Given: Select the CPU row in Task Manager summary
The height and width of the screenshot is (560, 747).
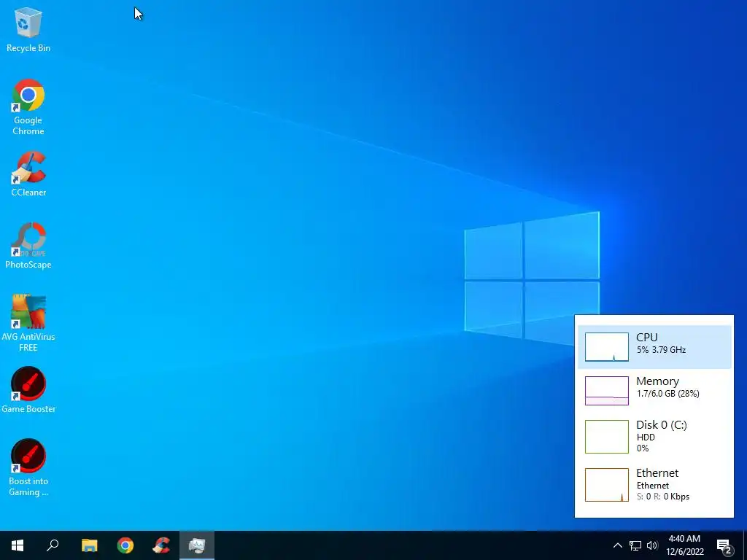Looking at the screenshot, I should (654, 347).
